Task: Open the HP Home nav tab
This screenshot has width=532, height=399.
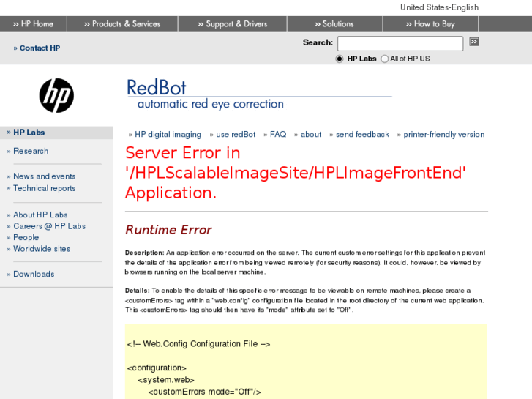Action: (33, 24)
